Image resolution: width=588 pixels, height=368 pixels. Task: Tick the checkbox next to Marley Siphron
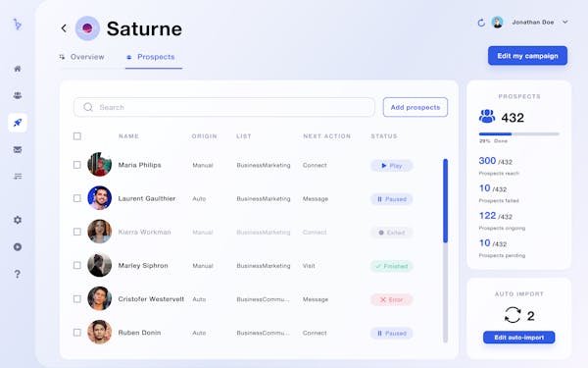(x=77, y=266)
